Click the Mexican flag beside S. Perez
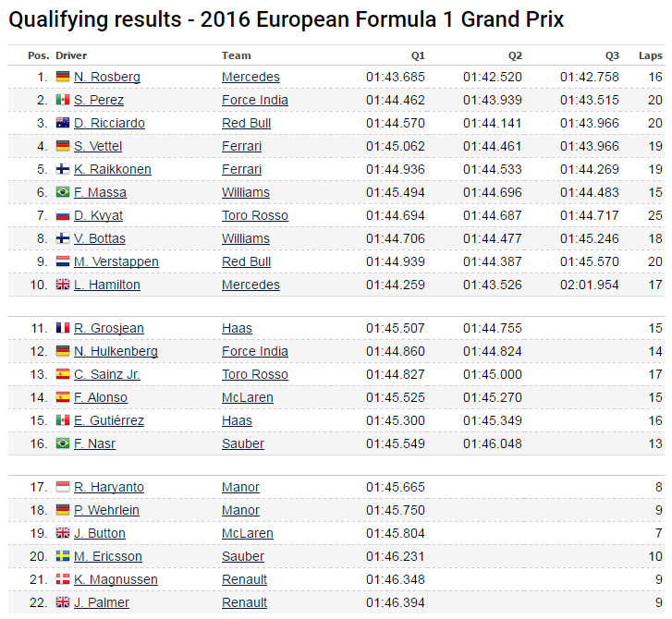672x619 pixels. 63,101
